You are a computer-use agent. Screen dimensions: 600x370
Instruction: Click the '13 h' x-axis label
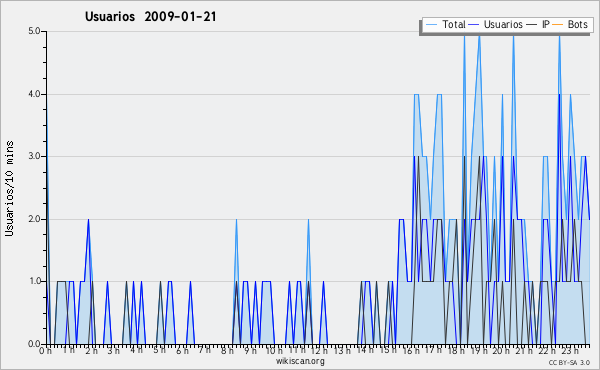click(342, 350)
